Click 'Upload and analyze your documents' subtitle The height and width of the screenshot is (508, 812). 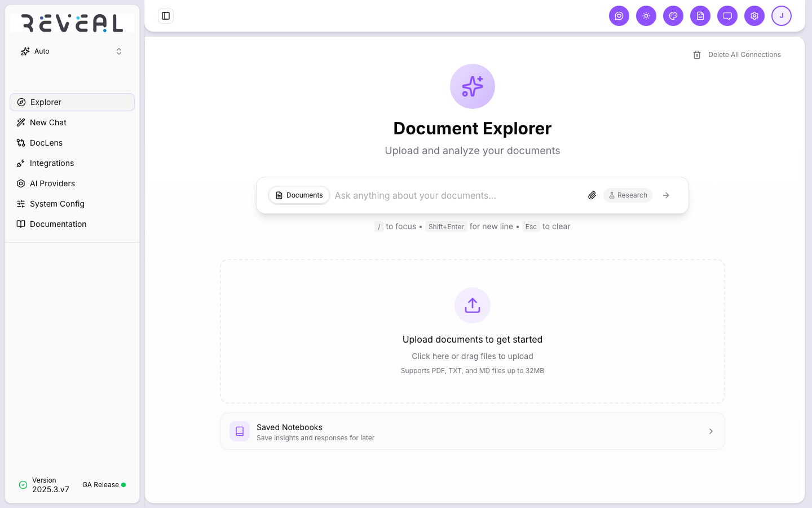coord(473,151)
